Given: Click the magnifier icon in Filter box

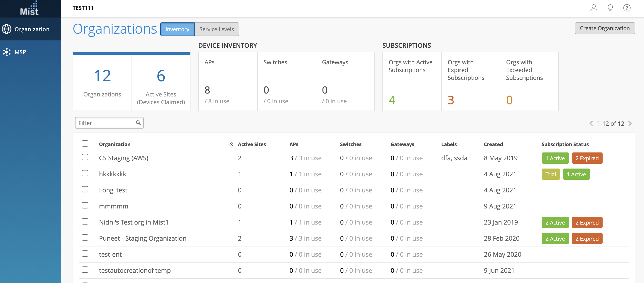Looking at the screenshot, I should click(138, 123).
